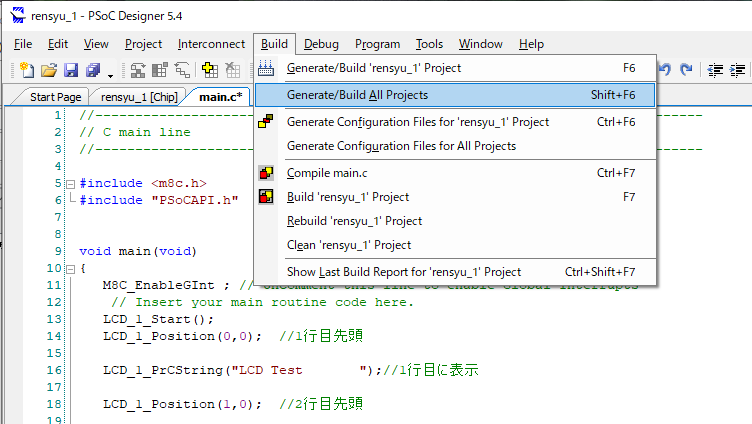
Task: Click the Open folder toolbar icon
Action: [48, 71]
